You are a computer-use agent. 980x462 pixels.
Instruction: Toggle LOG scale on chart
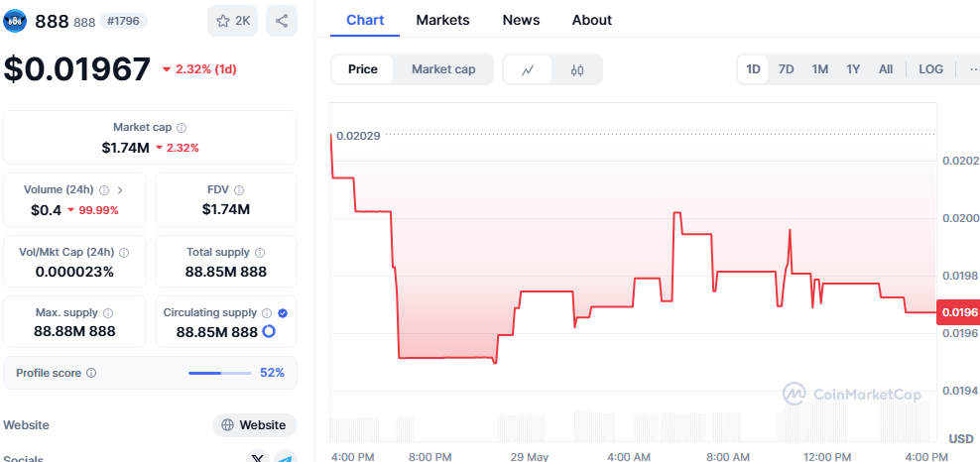coord(930,69)
